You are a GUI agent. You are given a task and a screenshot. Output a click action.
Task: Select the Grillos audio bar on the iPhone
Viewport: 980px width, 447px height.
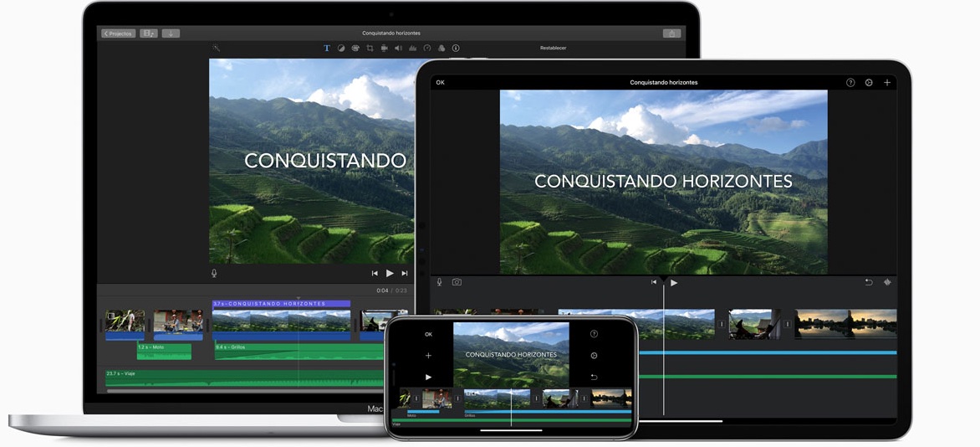tap(548, 412)
